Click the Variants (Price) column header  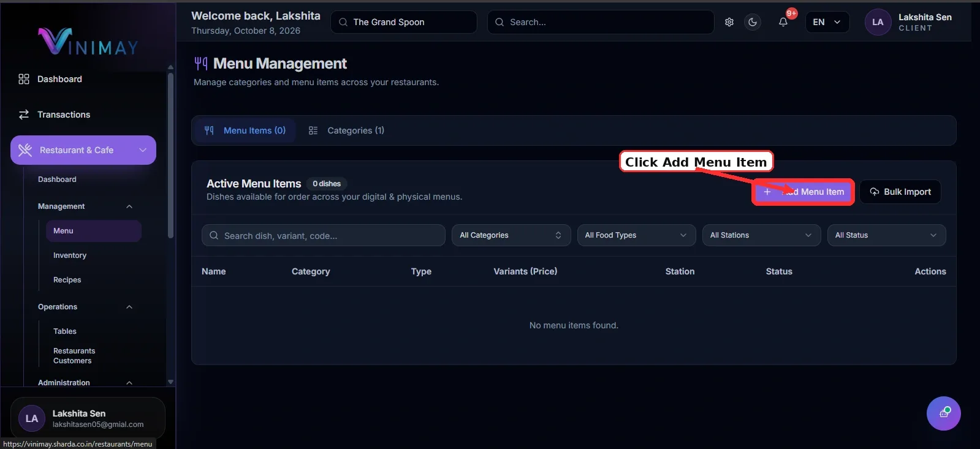coord(525,271)
